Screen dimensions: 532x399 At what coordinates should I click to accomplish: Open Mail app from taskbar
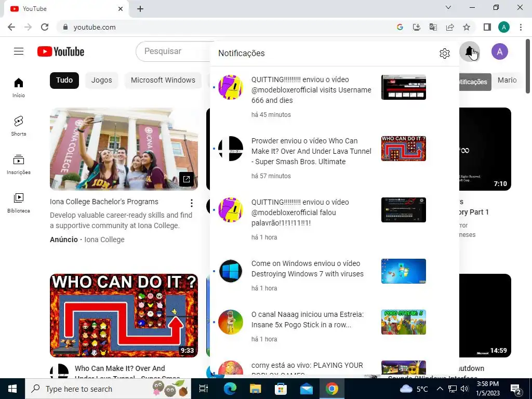[x=307, y=389]
